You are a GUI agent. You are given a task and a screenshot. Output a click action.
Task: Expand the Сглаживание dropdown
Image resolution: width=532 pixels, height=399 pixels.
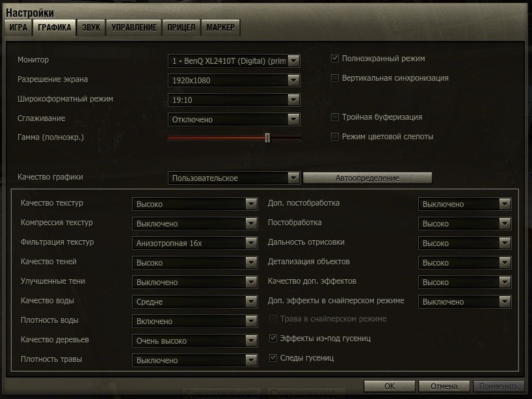[293, 119]
